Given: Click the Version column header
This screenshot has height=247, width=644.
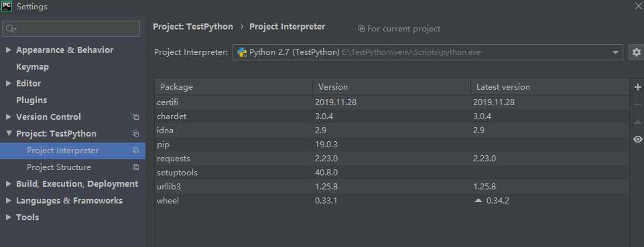Looking at the screenshot, I should pyautogui.click(x=392, y=87).
